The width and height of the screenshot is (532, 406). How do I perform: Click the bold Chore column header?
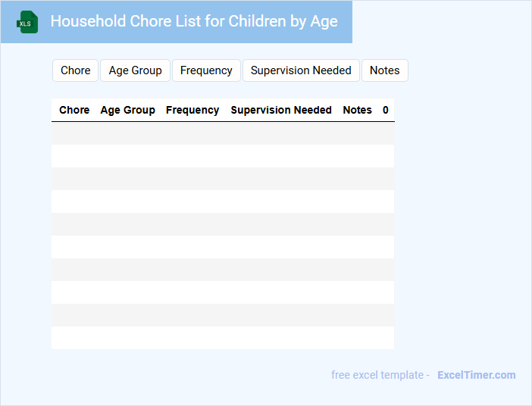click(74, 110)
